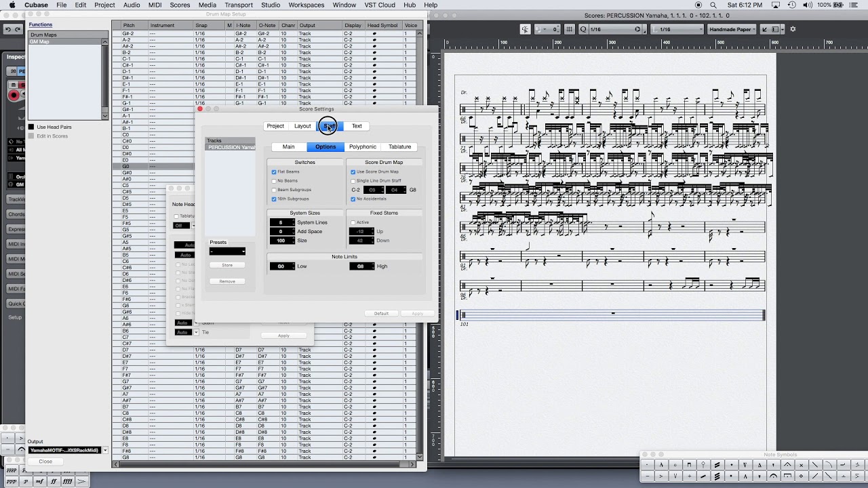Image resolution: width=868 pixels, height=488 pixels.
Task: Switch to the Polyphonic tab
Action: click(x=363, y=146)
